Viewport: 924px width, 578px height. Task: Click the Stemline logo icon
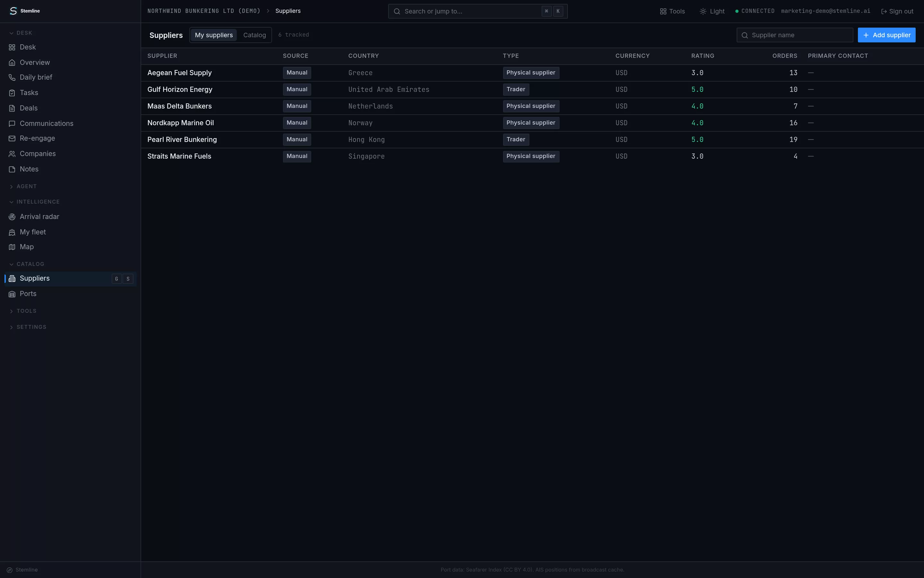point(13,11)
